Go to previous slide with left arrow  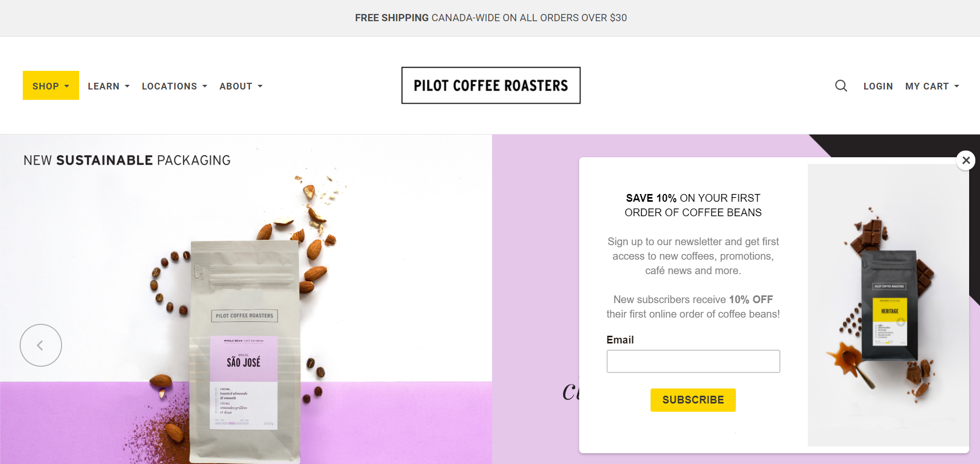pos(41,345)
